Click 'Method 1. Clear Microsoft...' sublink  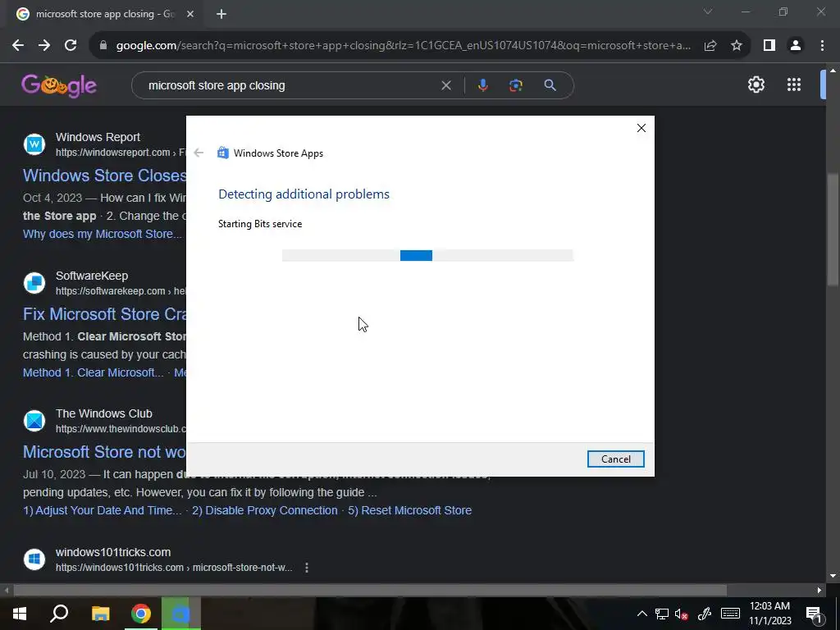point(94,372)
